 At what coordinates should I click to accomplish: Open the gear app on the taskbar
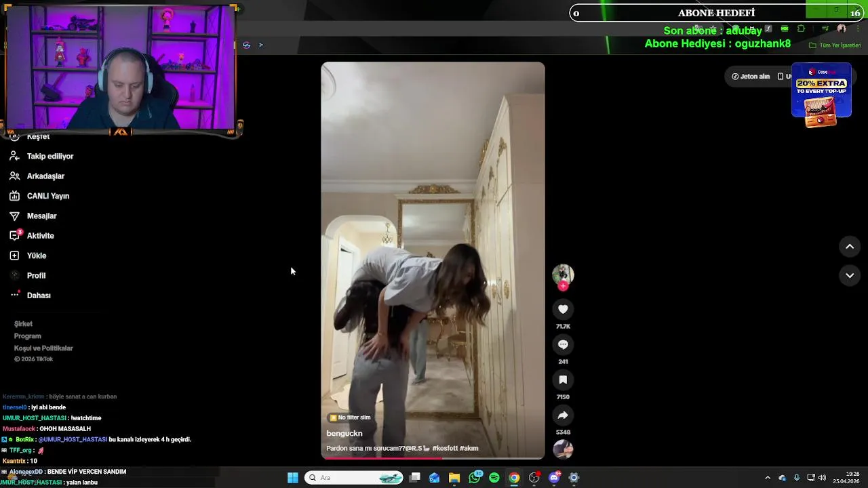[574, 478]
